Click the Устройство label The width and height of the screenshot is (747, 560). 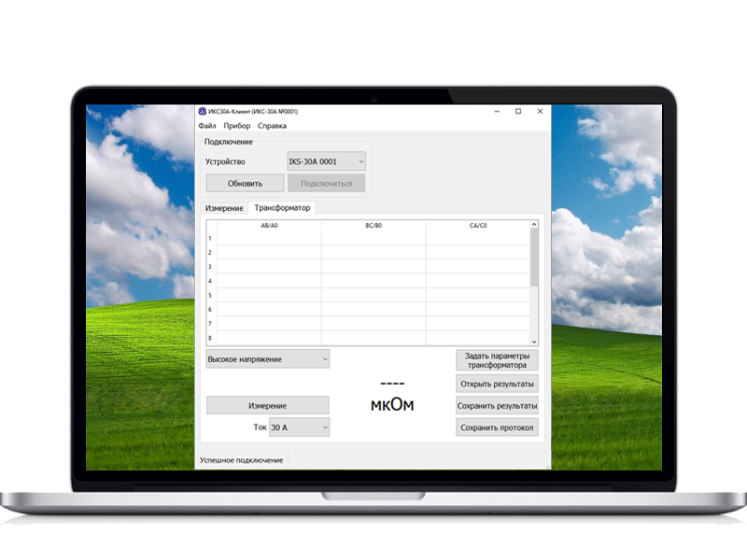(x=225, y=161)
